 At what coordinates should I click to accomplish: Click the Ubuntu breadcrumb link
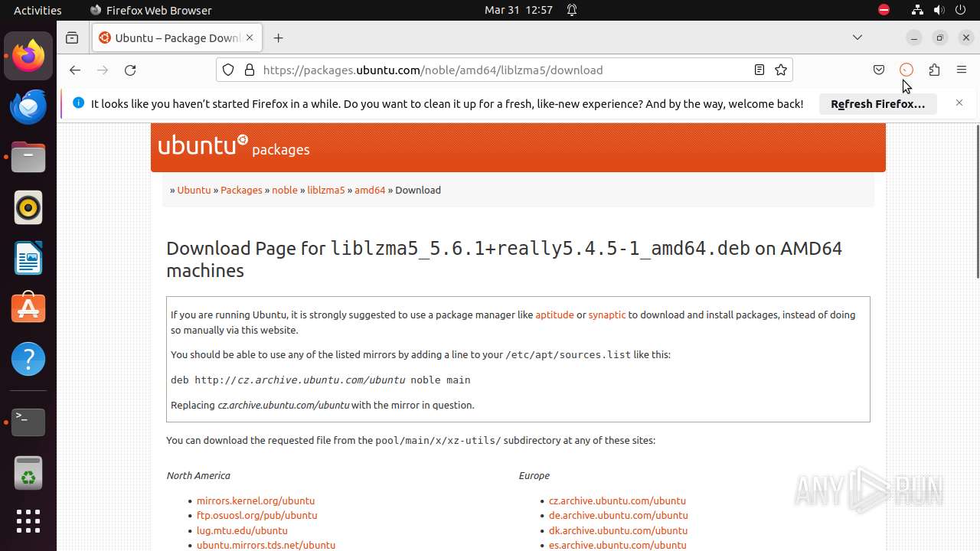tap(194, 190)
